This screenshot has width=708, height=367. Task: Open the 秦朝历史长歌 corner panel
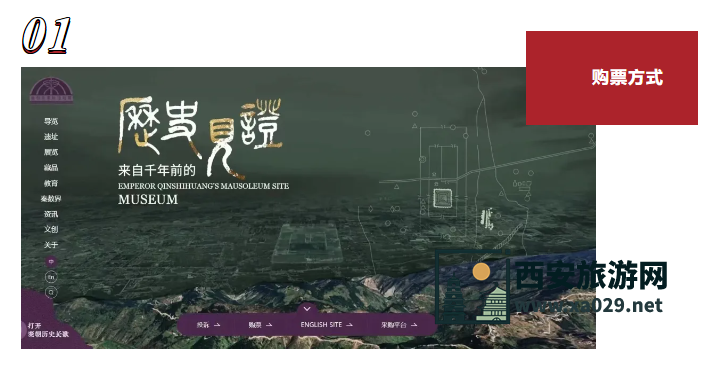coord(48,330)
